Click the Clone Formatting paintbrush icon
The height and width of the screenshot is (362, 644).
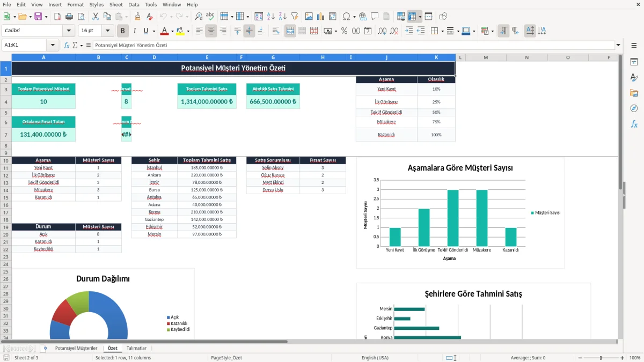[138, 17]
